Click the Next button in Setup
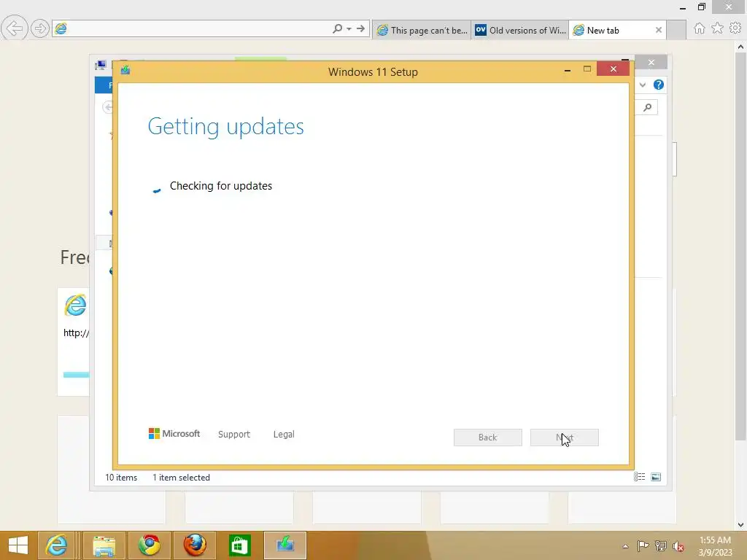747x560 pixels. click(564, 437)
